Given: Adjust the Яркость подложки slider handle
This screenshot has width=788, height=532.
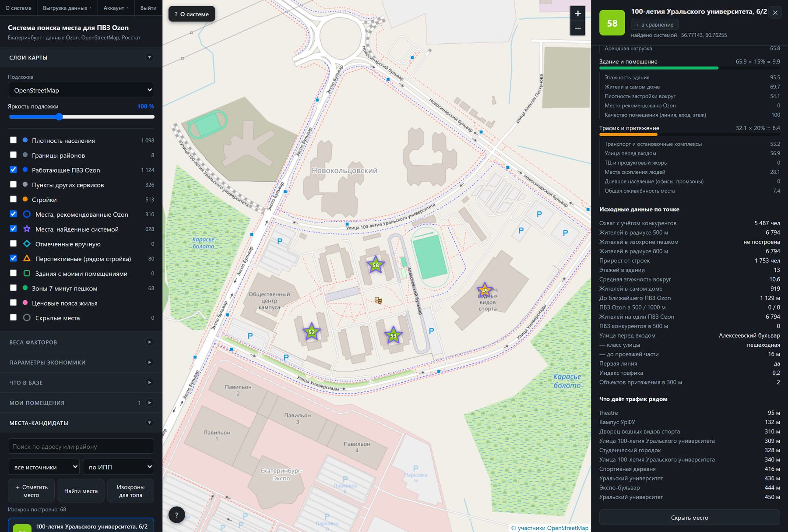Looking at the screenshot, I should pos(59,116).
